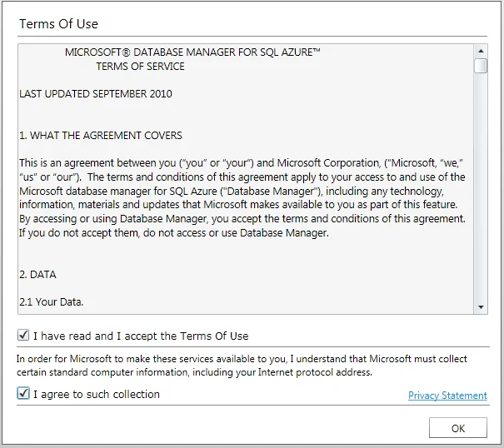Viewport: 504px width, 448px height.
Task: Click the 'I have read and I accept' label text
Action: [x=140, y=336]
